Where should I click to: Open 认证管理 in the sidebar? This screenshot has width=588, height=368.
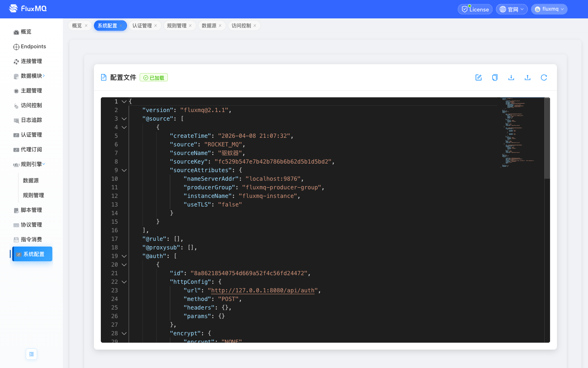(x=31, y=135)
